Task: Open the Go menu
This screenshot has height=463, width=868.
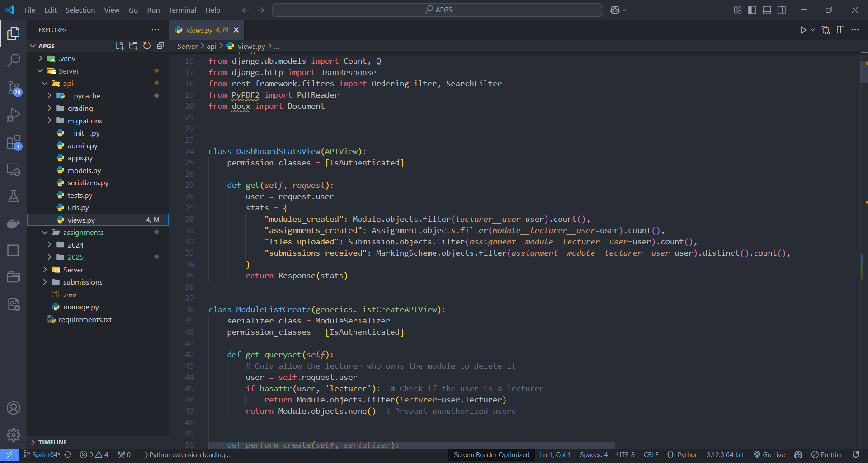Action: (x=133, y=10)
